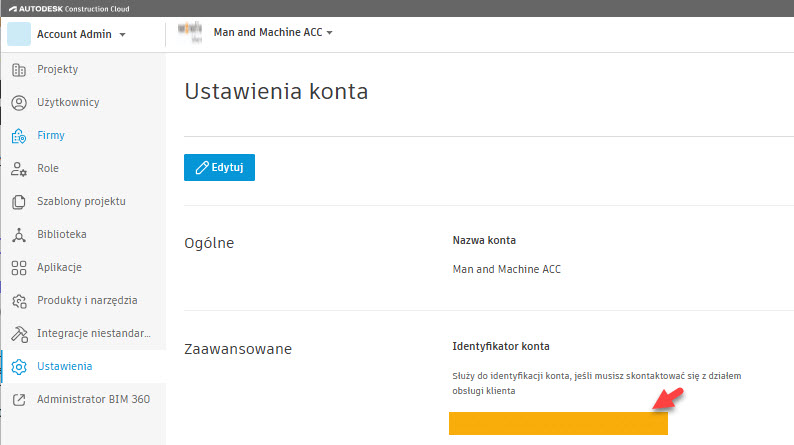This screenshot has height=445, width=794.
Task: Click the Firmy company icon
Action: click(x=18, y=136)
